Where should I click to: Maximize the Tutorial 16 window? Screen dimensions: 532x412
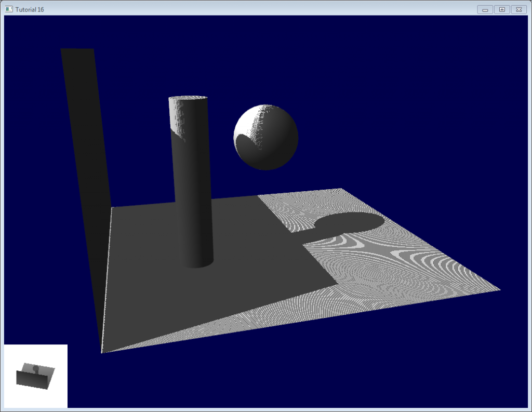[502, 9]
